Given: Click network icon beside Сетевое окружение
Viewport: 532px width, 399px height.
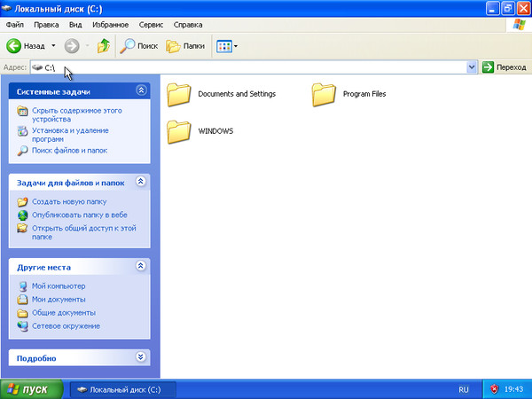Looking at the screenshot, I should (22, 326).
